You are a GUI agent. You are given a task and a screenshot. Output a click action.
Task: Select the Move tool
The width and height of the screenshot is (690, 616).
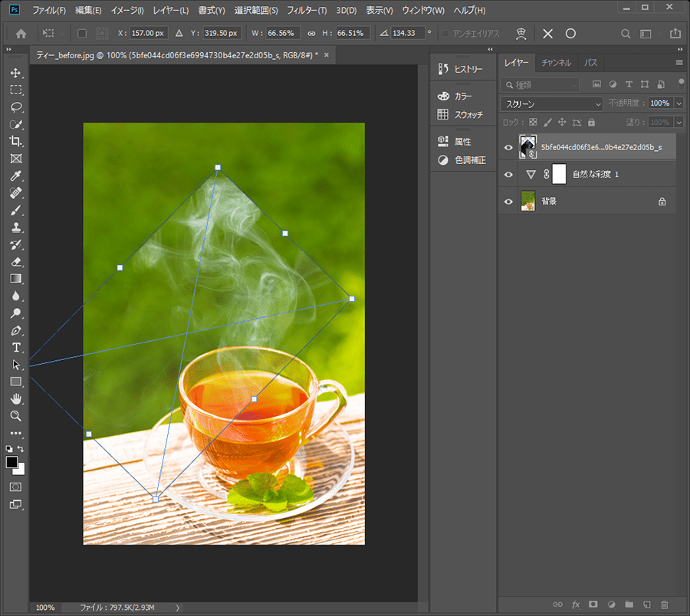point(15,73)
